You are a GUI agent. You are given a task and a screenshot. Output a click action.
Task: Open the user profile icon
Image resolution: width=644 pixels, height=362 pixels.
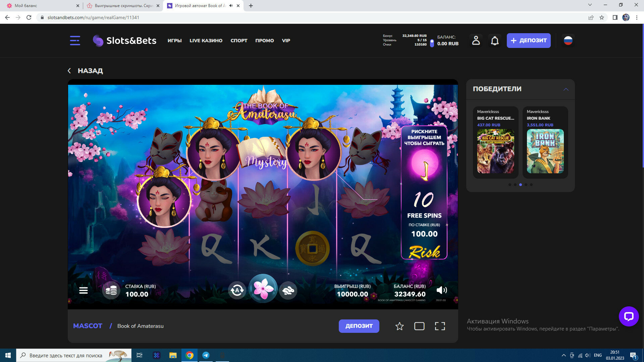pyautogui.click(x=476, y=41)
